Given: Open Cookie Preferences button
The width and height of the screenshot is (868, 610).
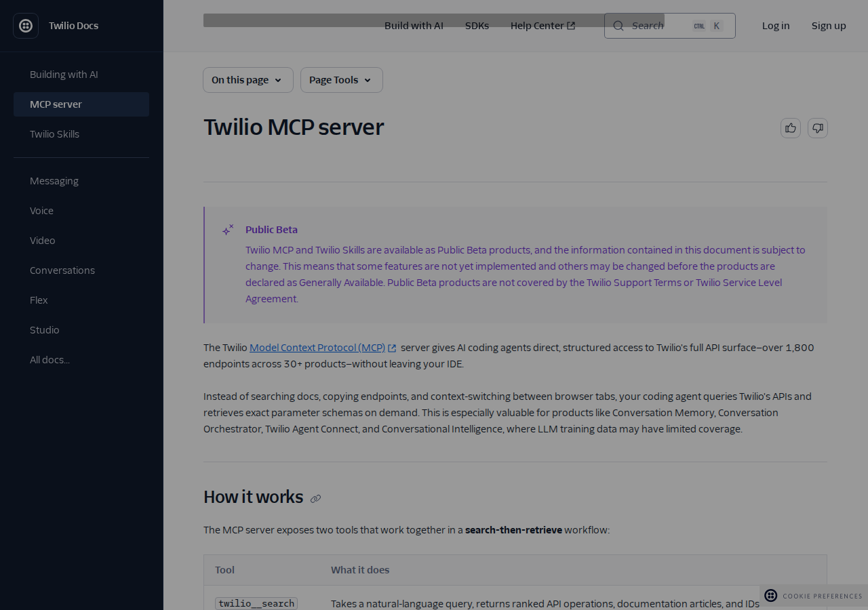Looking at the screenshot, I should click(x=814, y=596).
